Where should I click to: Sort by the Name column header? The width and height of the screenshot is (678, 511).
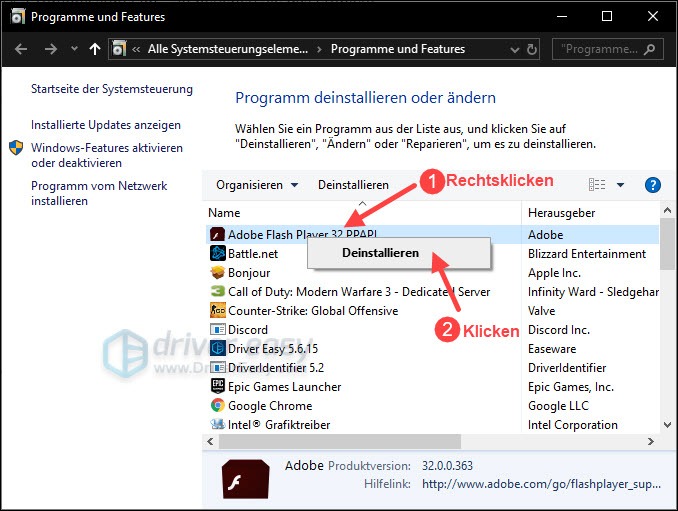coord(224,213)
